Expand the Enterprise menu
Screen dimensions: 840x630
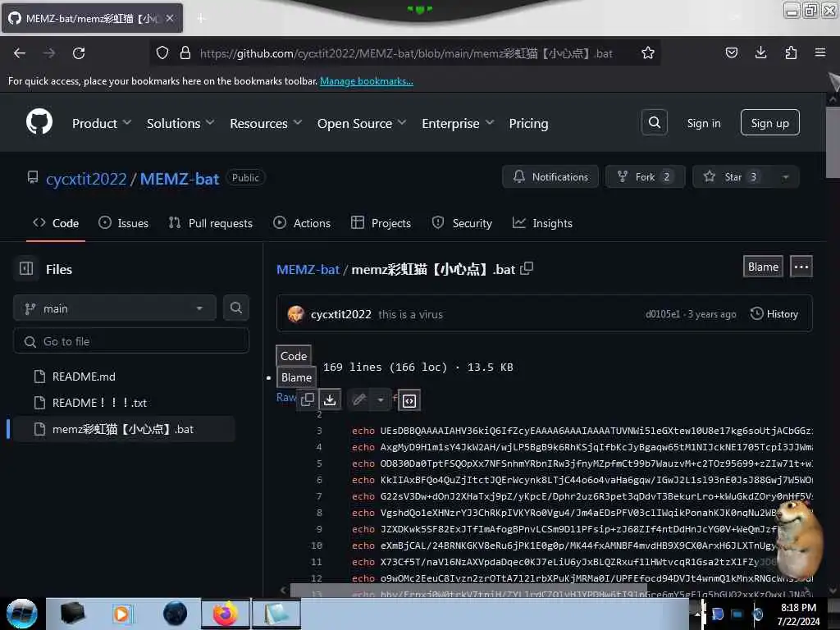tap(458, 123)
